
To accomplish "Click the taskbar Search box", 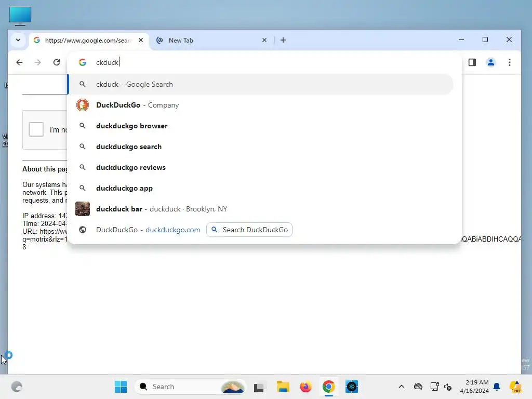I will 190,387.
